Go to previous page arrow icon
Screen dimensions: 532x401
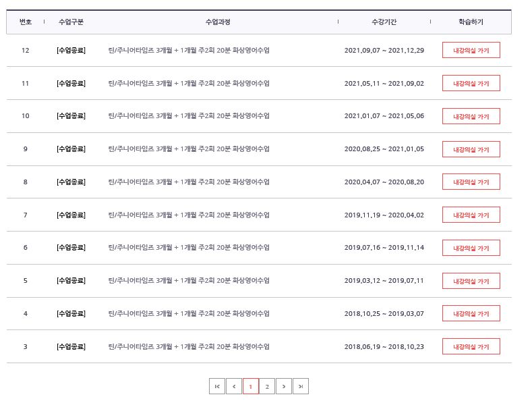234,386
